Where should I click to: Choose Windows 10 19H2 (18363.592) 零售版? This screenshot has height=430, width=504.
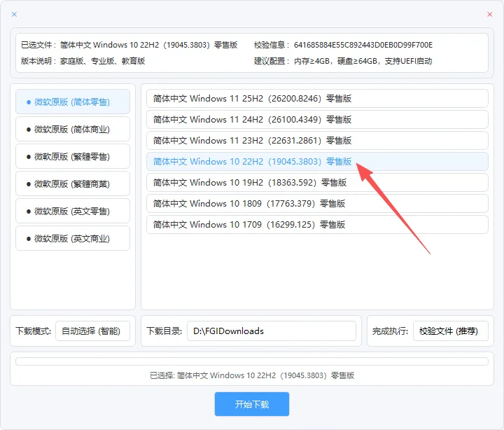pos(317,182)
